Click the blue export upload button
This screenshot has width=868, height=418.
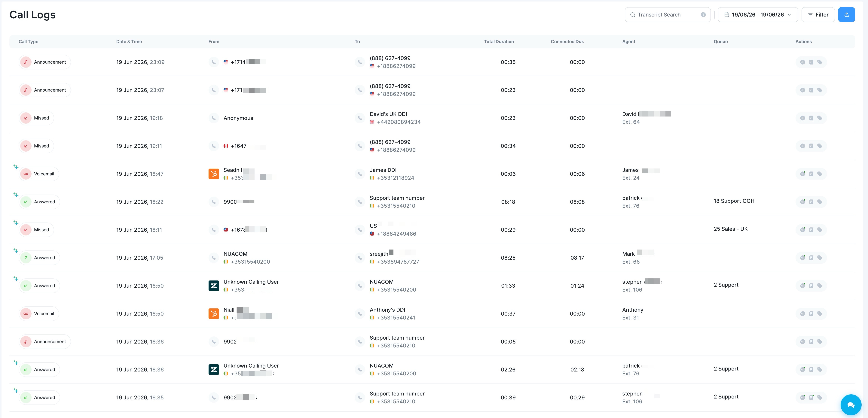(x=846, y=14)
